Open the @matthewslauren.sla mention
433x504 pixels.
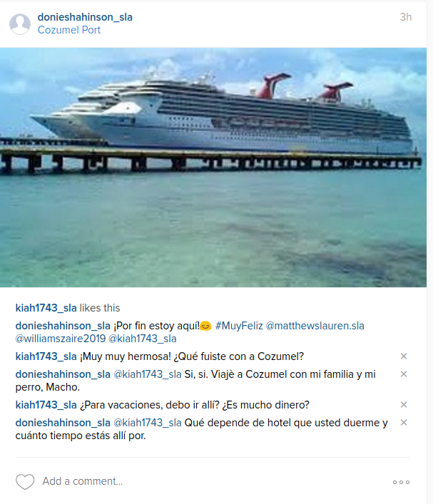click(x=315, y=326)
